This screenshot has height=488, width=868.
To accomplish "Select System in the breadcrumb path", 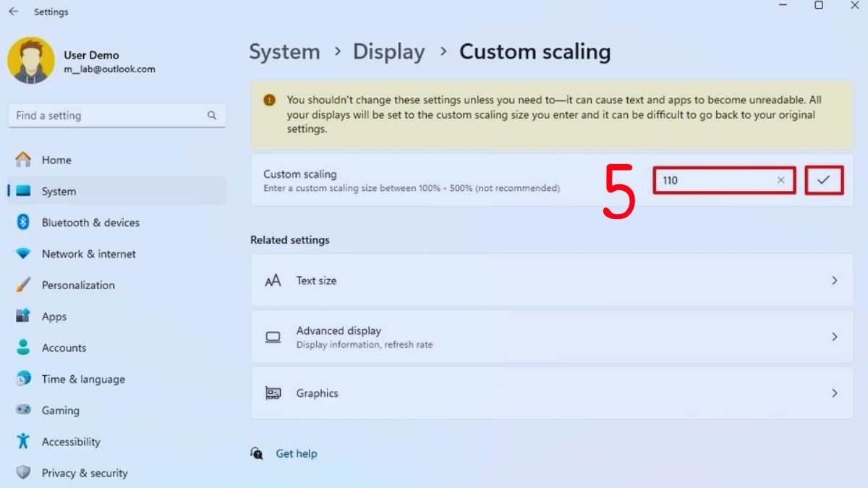I will [284, 51].
